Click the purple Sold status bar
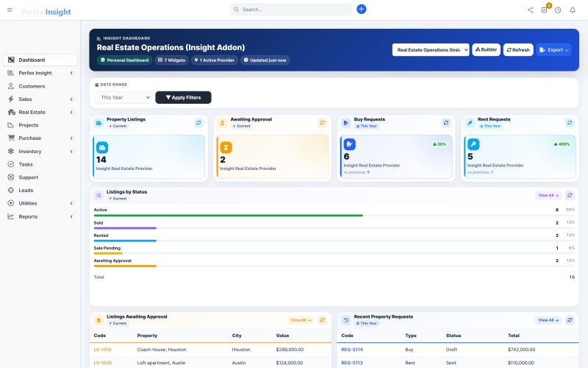 pyautogui.click(x=125, y=228)
